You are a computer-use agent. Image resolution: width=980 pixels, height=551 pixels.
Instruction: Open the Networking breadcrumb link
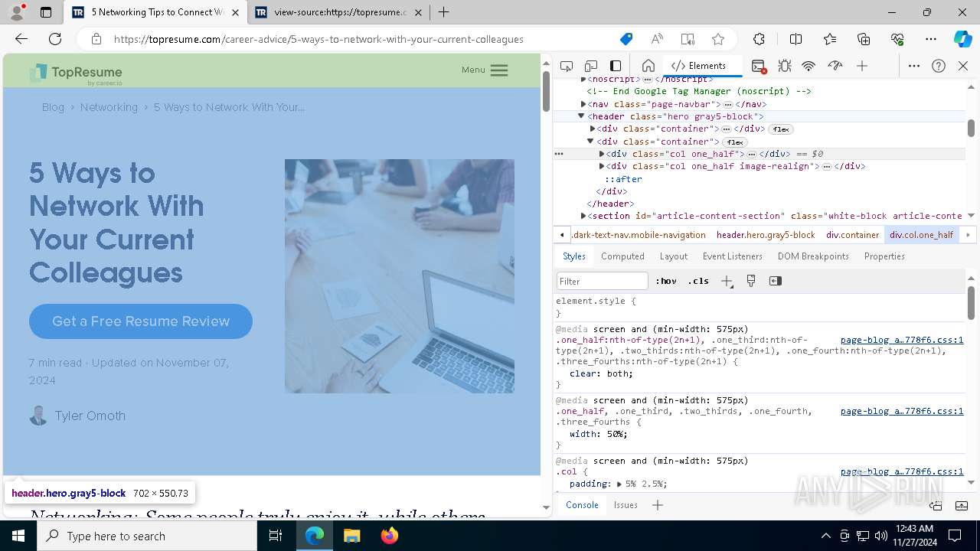click(109, 107)
